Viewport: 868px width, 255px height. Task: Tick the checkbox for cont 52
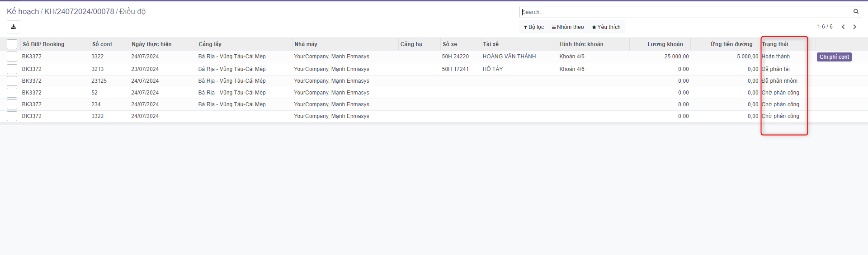coord(12,93)
